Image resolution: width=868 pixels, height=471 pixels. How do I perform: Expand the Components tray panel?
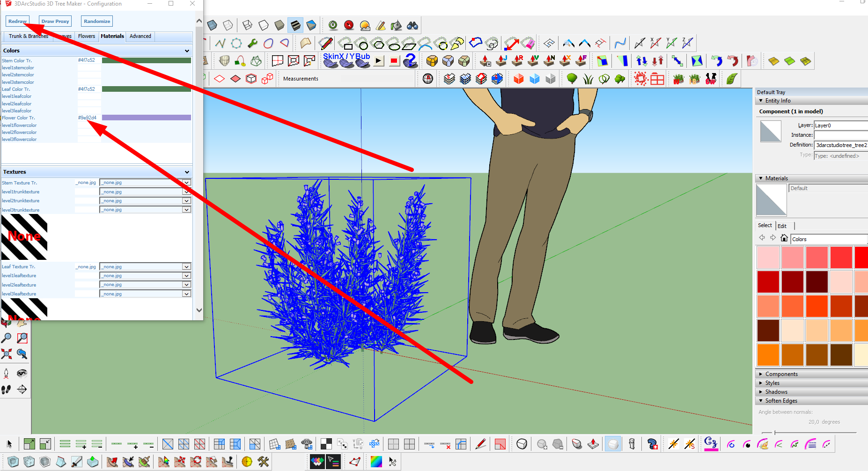(x=781, y=374)
